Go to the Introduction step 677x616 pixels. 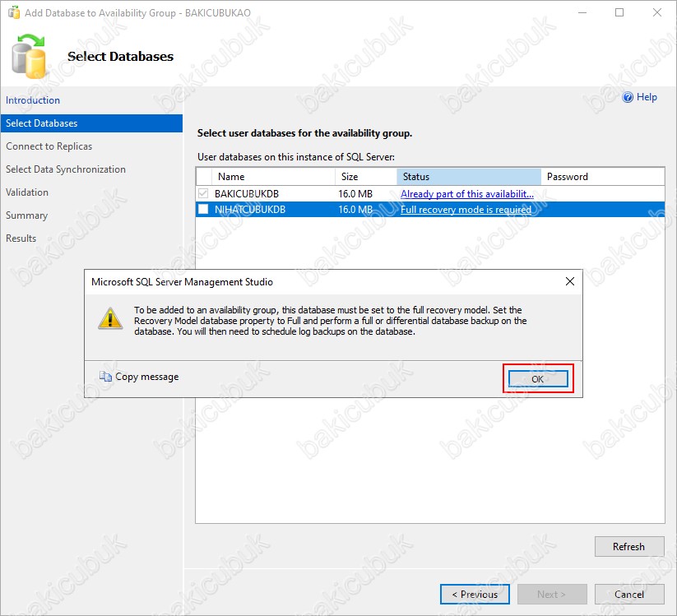tap(33, 100)
